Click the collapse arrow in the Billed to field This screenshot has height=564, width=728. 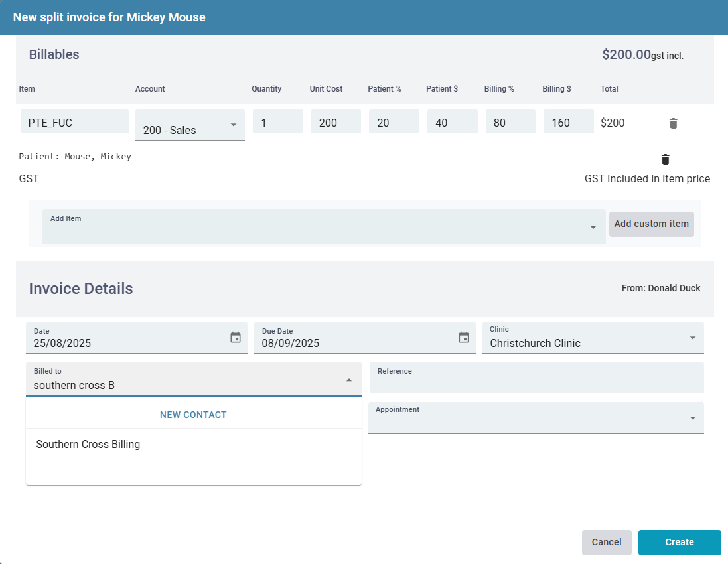point(348,379)
